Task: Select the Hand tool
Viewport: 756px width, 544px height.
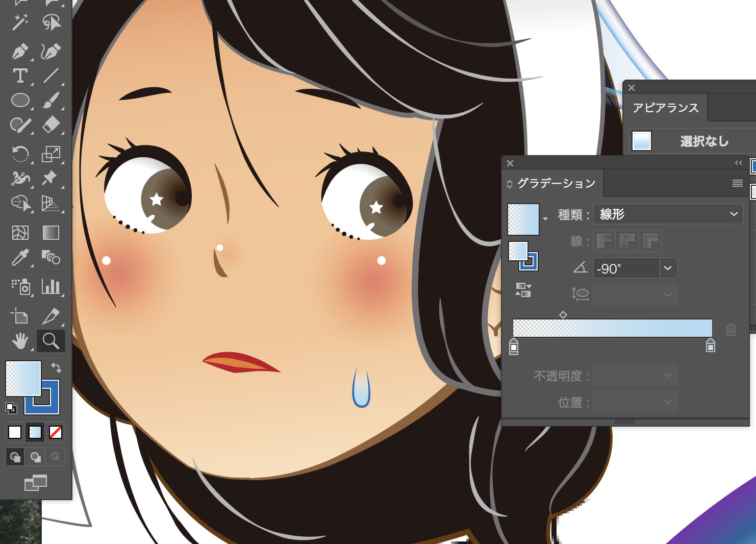Action: coord(20,341)
